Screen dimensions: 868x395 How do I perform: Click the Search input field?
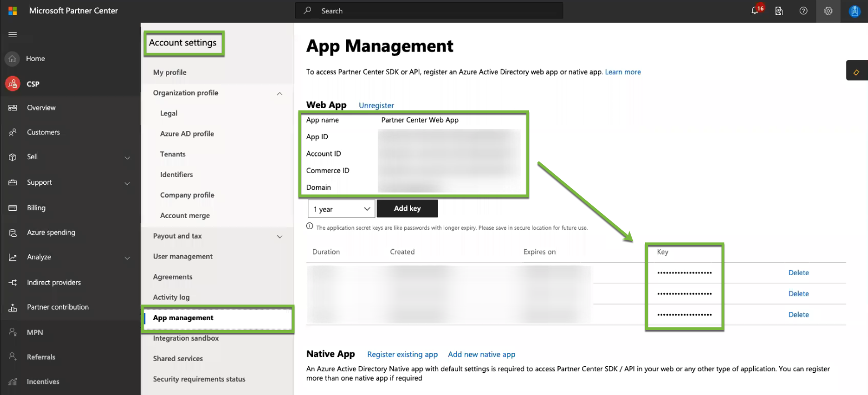[429, 11]
